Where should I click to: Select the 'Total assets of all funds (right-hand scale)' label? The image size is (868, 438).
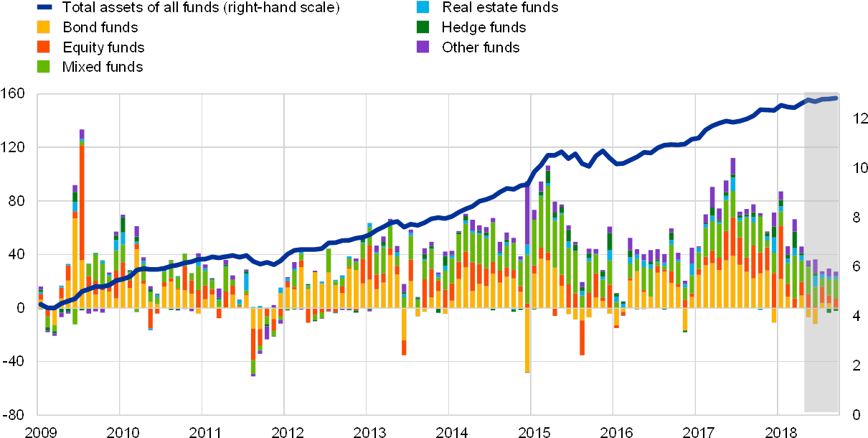pyautogui.click(x=201, y=9)
